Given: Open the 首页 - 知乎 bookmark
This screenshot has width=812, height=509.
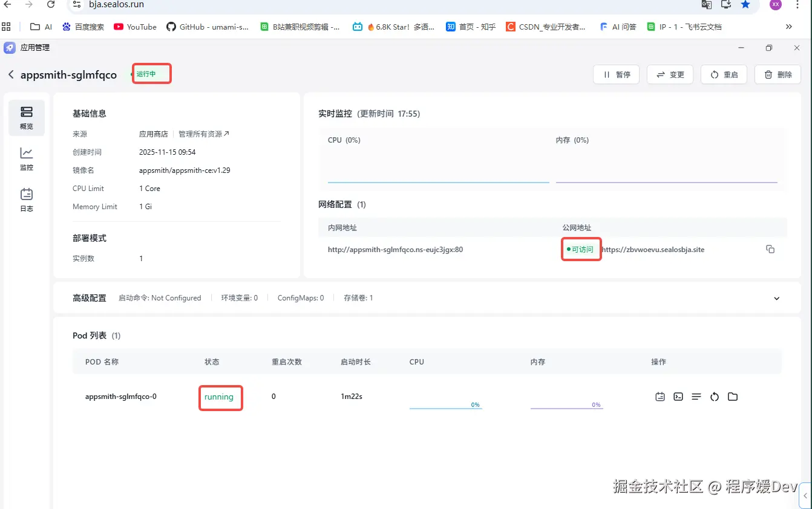Looking at the screenshot, I should click(x=471, y=27).
